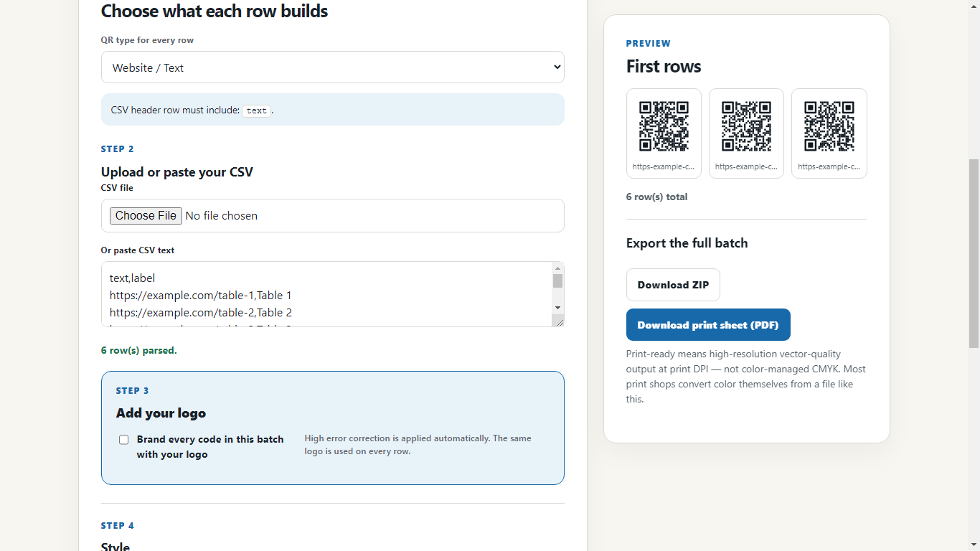Click the CSV line 'https://example.com/table-2,Table 2'

[x=200, y=312]
